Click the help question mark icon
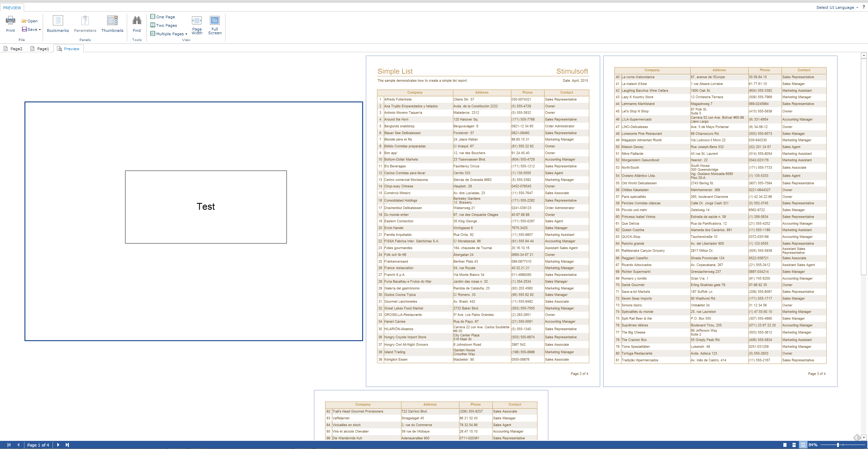The width and height of the screenshot is (868, 449). point(864,7)
